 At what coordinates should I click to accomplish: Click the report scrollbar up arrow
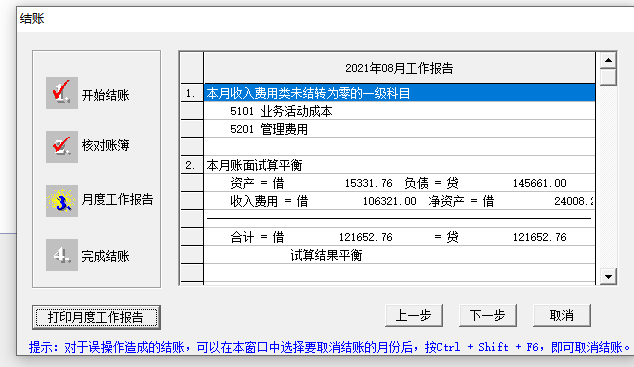tap(608, 61)
